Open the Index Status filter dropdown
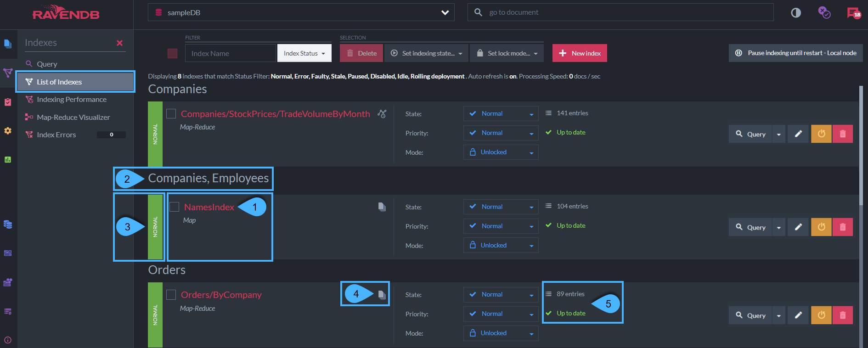Image resolution: width=868 pixels, height=348 pixels. pyautogui.click(x=304, y=53)
